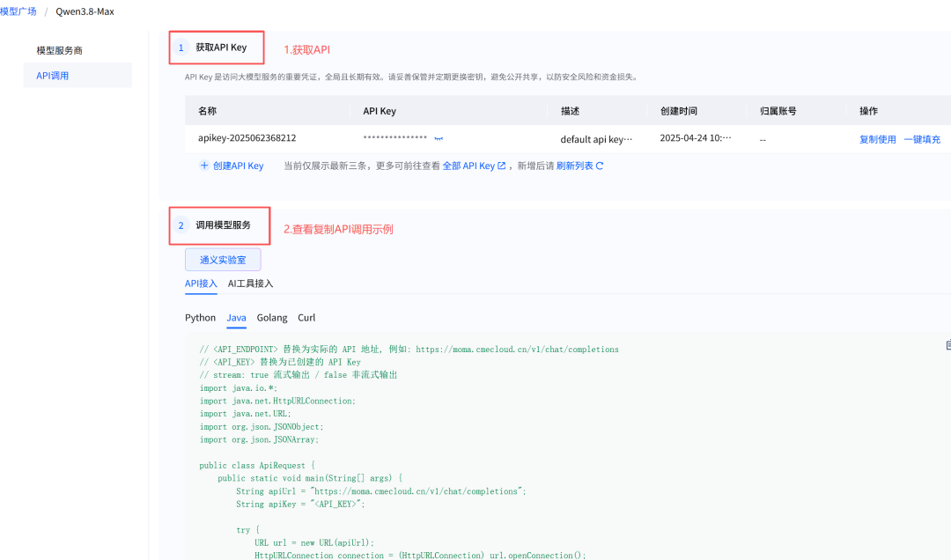The height and width of the screenshot is (560, 951).
Task: Click the 创建时间 column header
Action: pyautogui.click(x=678, y=111)
